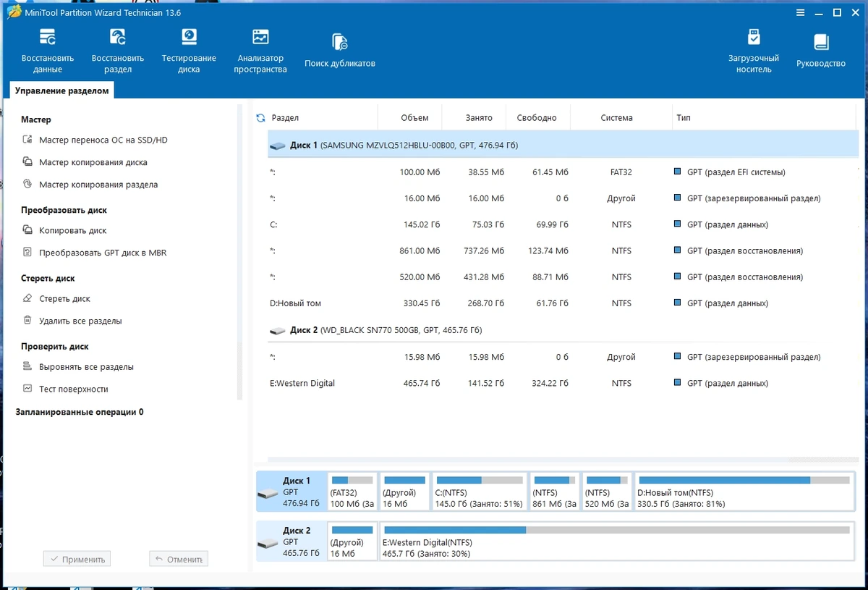868x590 pixels.
Task: Open the Тест поверхности link
Action: tap(74, 389)
